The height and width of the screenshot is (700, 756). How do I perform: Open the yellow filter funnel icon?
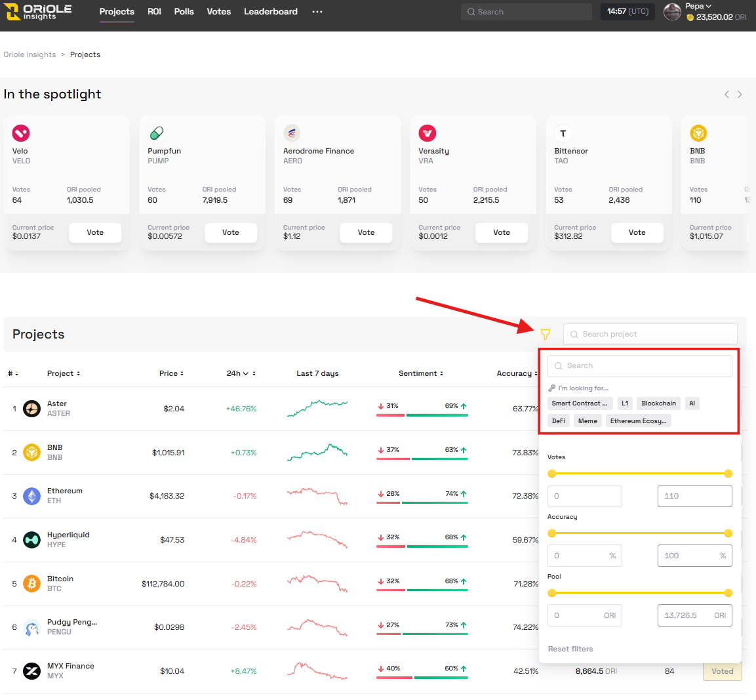tap(545, 334)
